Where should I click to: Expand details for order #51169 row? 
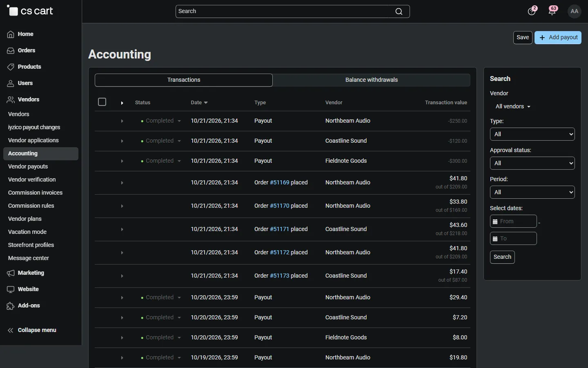coord(122,183)
